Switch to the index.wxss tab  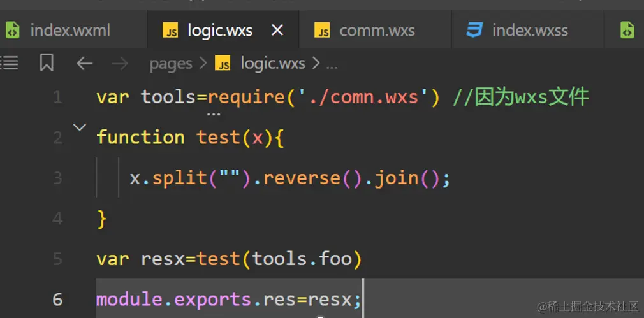point(528,30)
